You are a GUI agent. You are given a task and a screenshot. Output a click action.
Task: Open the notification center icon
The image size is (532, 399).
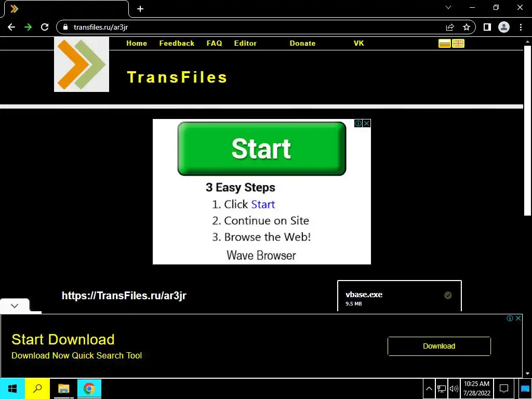point(504,389)
